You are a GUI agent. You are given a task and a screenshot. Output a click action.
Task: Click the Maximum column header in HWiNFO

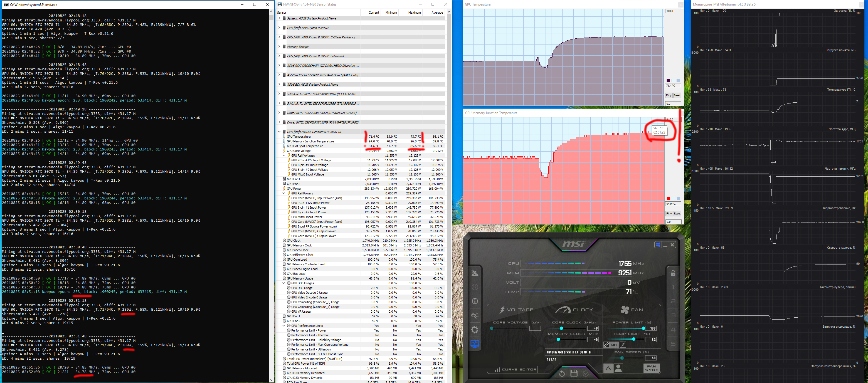(x=414, y=13)
